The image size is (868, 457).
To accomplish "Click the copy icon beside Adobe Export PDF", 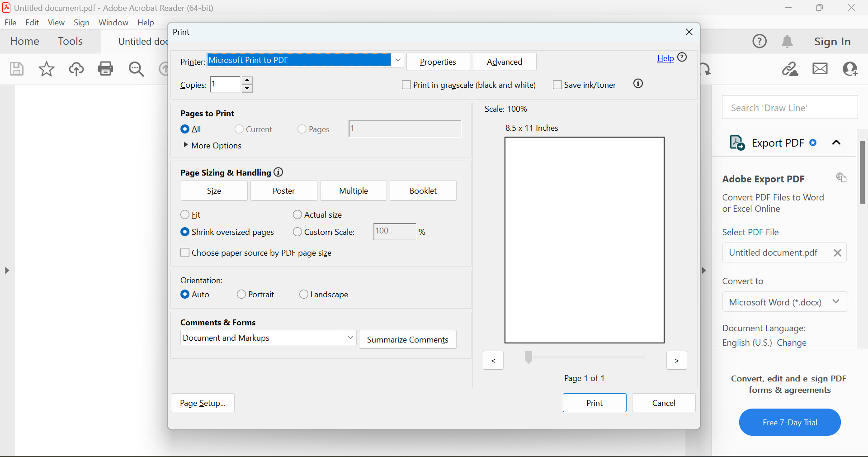I will 841,177.
